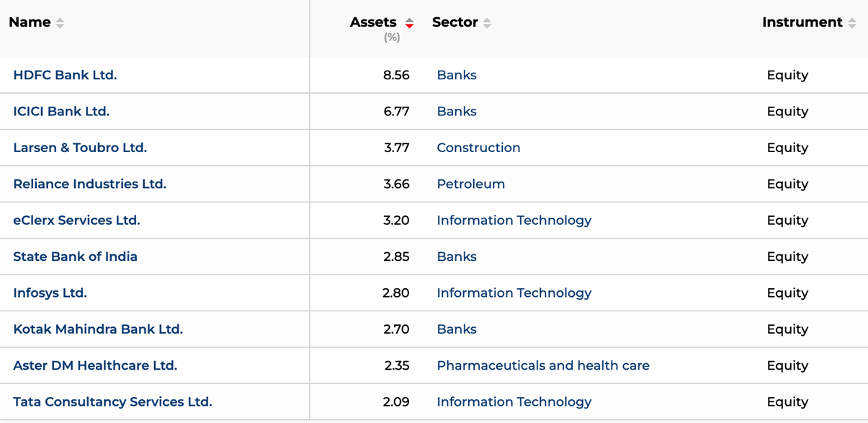Click Larsen & Toubro Ltd. link
Image resolution: width=868 pixels, height=423 pixels.
point(80,148)
